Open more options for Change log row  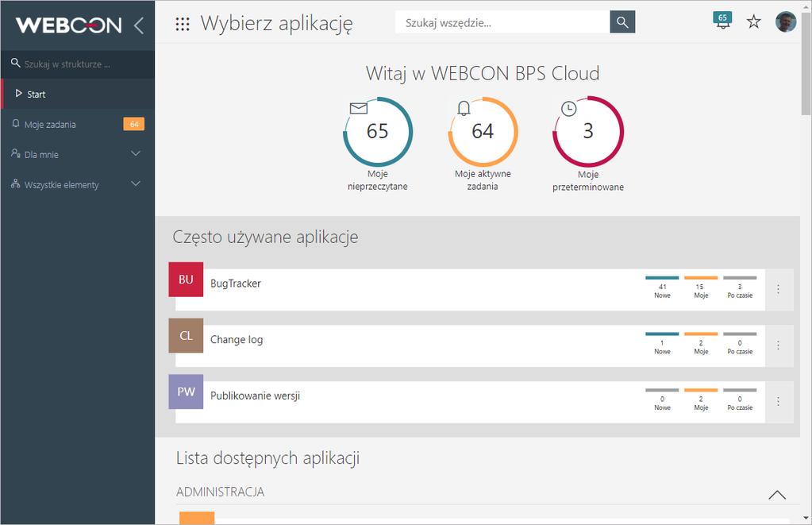(x=778, y=345)
